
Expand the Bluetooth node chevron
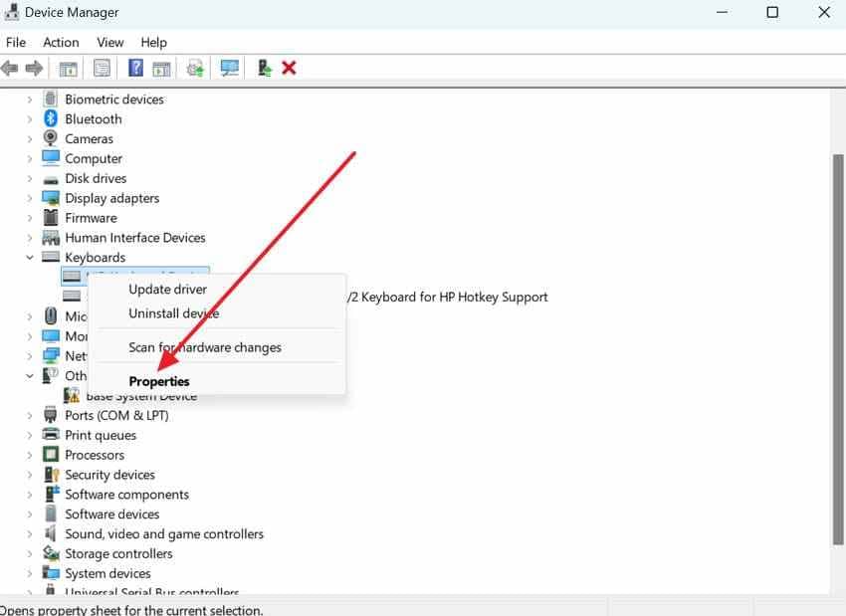30,119
